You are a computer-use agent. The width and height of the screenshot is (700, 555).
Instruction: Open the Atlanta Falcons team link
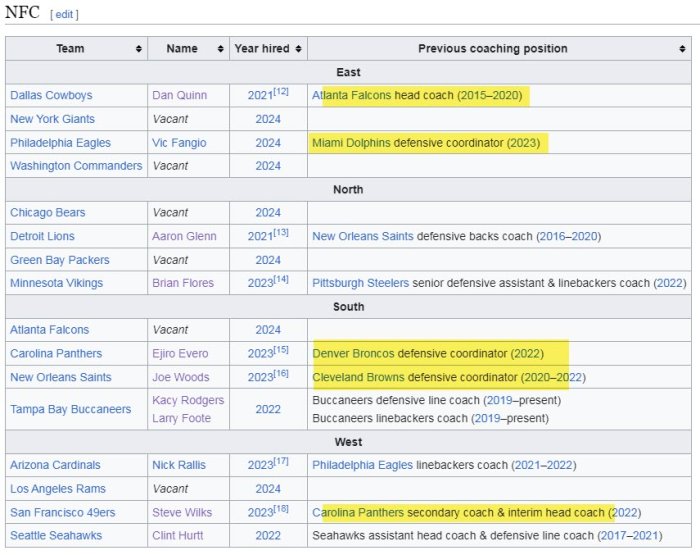coord(50,330)
